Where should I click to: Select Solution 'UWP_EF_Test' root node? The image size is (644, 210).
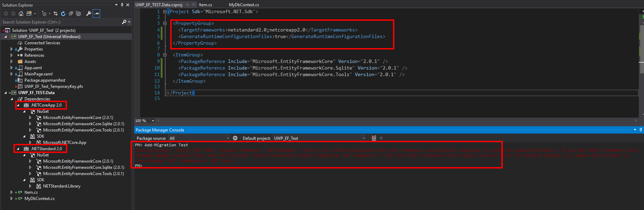point(44,30)
